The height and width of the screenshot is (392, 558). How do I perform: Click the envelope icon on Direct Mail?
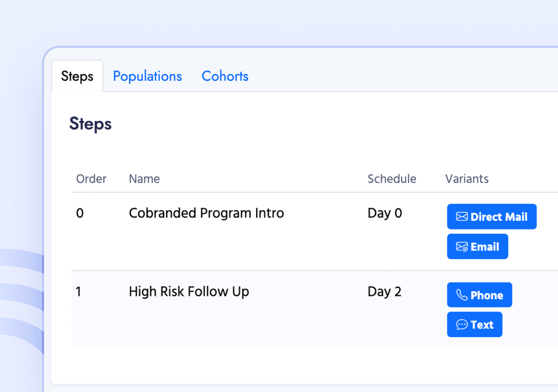coord(462,216)
